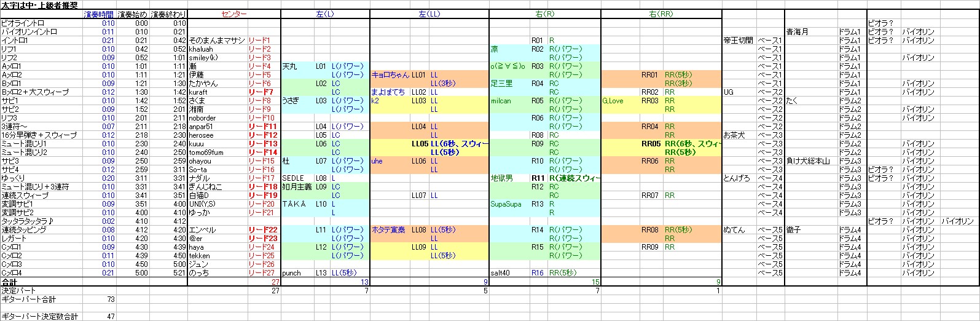Select the ホタテ演奏 name cell
The width and height of the screenshot is (980, 321).
tap(390, 229)
